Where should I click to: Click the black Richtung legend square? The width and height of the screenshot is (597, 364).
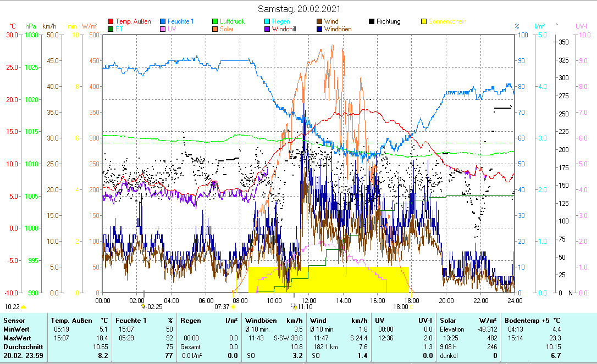pos(372,21)
